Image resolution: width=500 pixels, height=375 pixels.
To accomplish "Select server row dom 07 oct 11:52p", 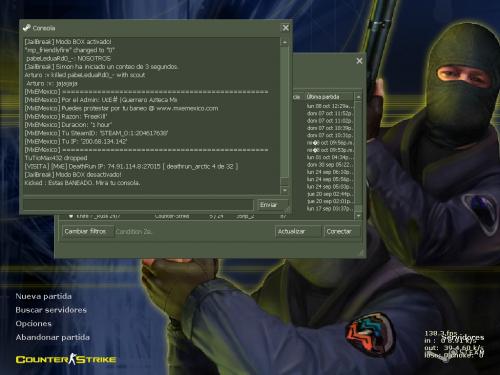I will [329, 113].
